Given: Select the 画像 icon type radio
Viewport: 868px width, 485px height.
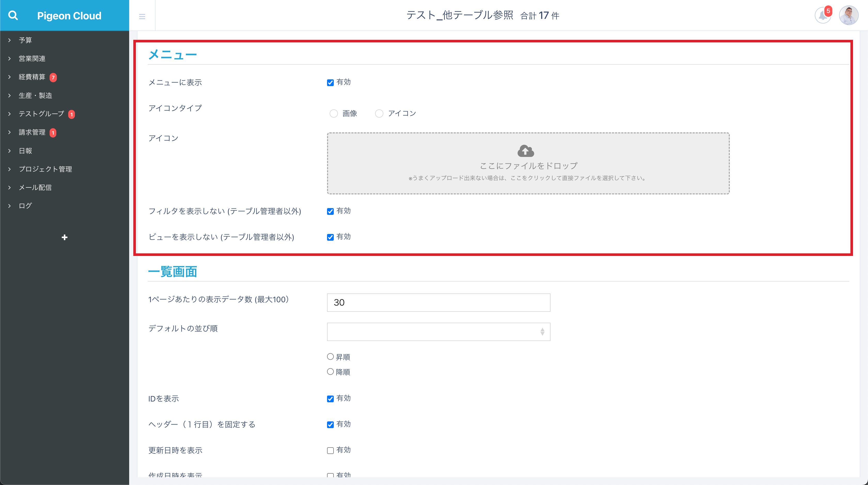Looking at the screenshot, I should [x=334, y=113].
